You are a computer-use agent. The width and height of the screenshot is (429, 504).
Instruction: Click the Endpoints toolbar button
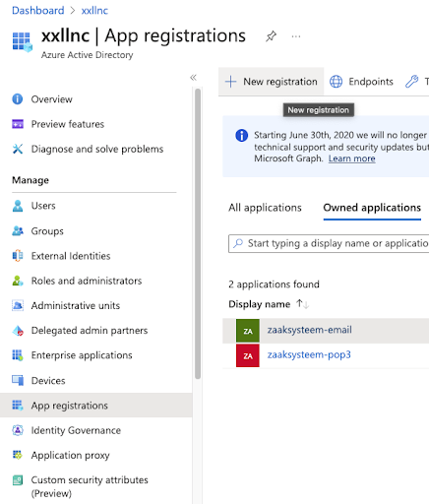[361, 82]
